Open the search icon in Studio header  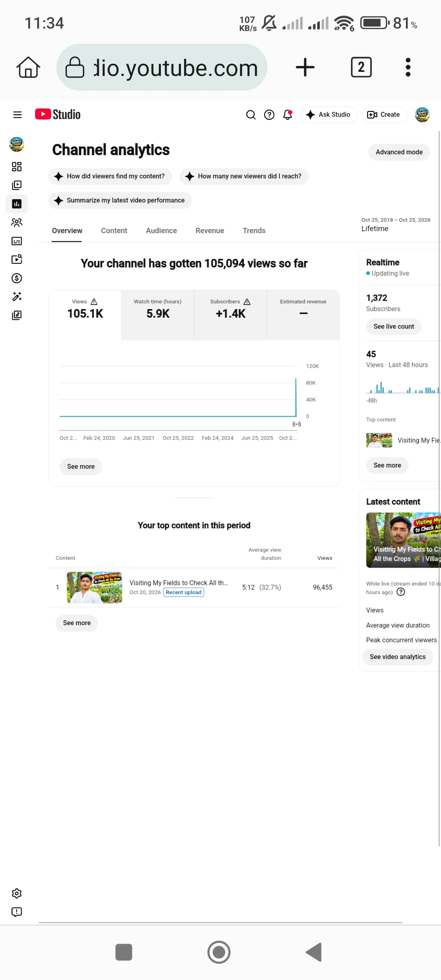(x=251, y=115)
